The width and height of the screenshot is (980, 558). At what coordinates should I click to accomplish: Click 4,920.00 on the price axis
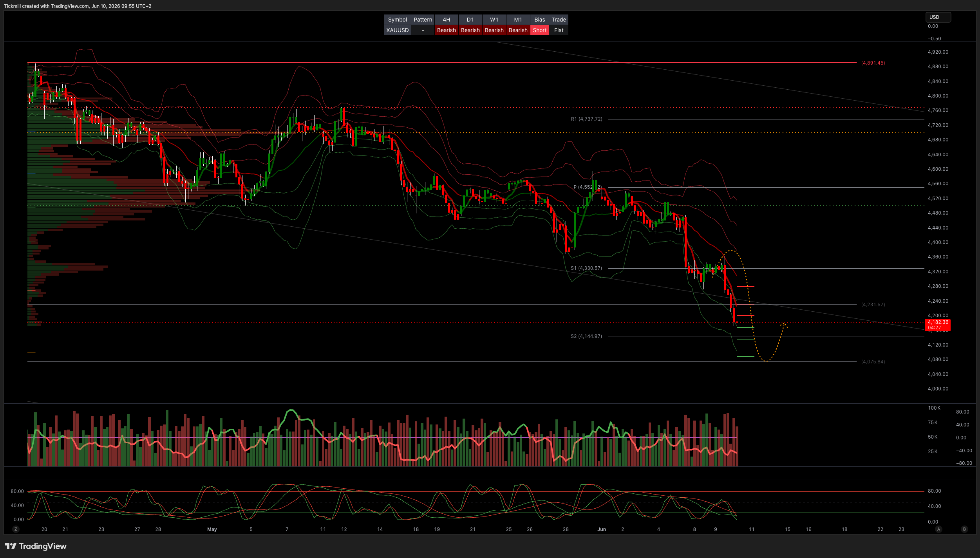(938, 52)
